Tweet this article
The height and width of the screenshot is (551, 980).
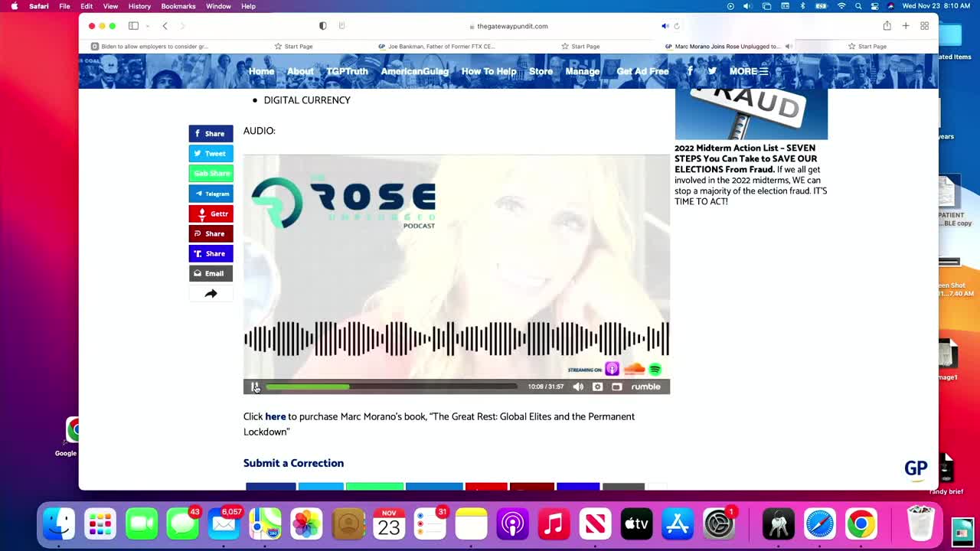[x=211, y=153]
